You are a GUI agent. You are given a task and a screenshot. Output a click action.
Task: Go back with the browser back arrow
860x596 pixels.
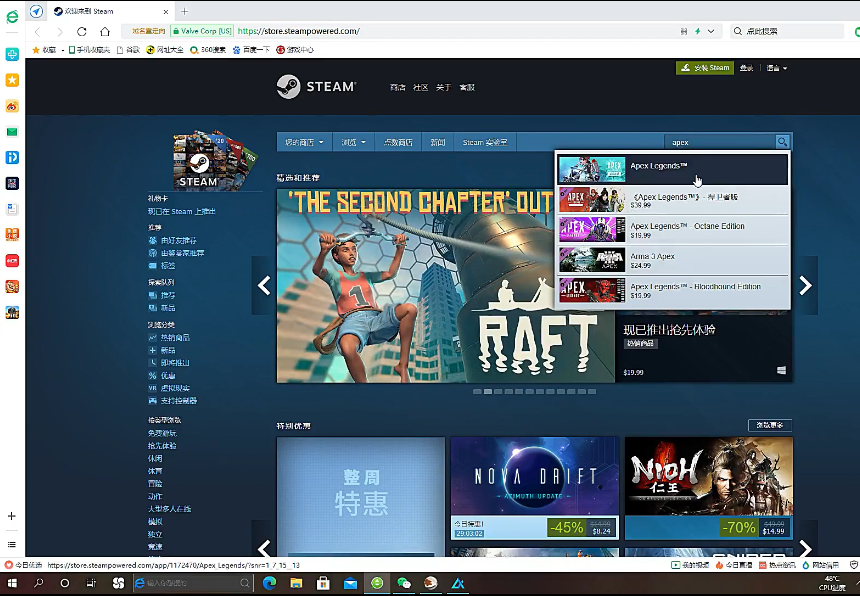coord(37,31)
